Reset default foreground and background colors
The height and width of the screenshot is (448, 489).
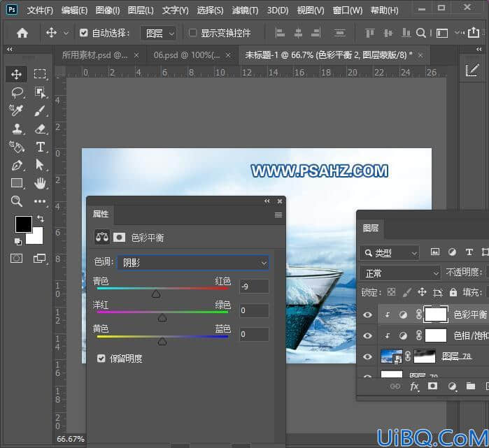coord(18,241)
